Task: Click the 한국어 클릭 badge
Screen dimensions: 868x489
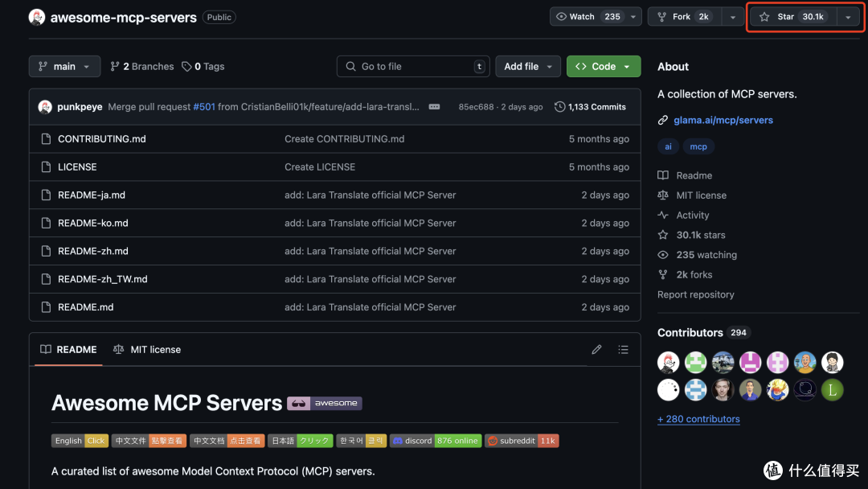Action: coord(361,441)
